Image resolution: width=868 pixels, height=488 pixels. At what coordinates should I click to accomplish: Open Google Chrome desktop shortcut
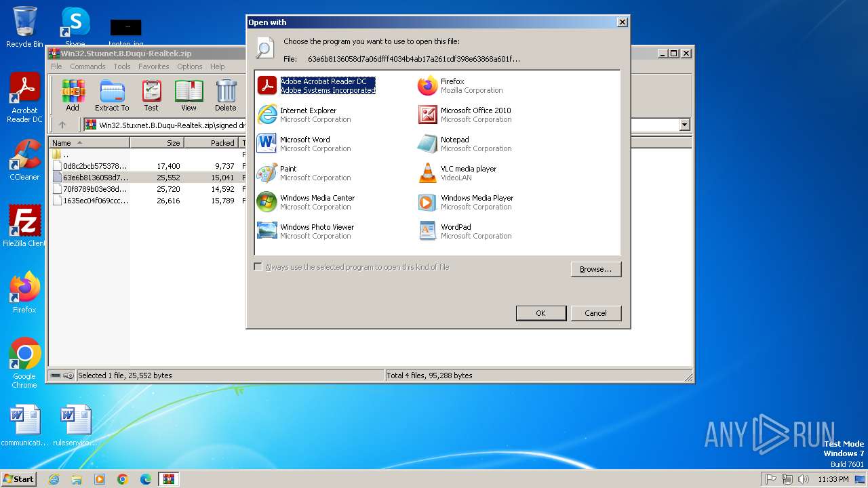[24, 363]
